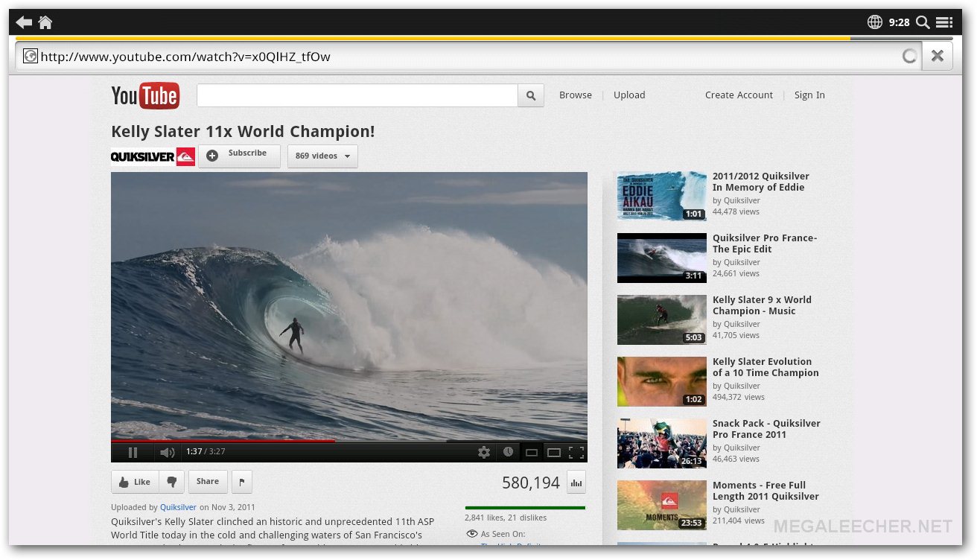
Task: Click the page favicon in address bar
Action: click(x=31, y=56)
